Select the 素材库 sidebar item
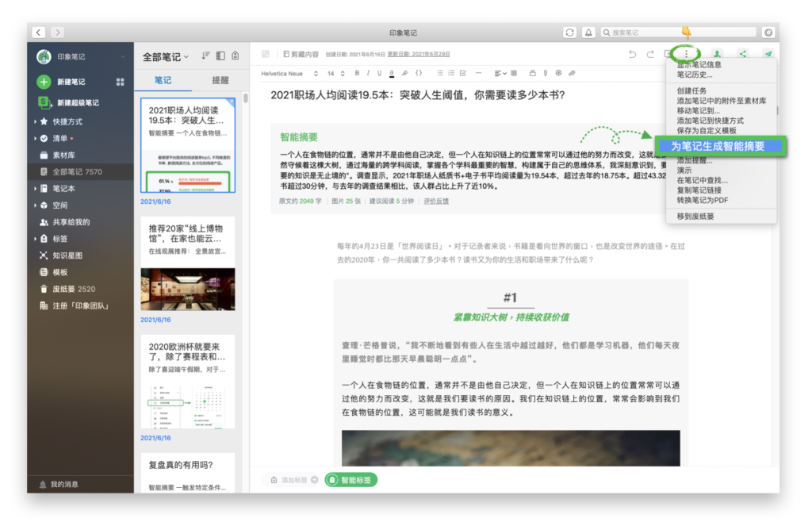Screen dimensions: 812x522 click(x=58, y=155)
